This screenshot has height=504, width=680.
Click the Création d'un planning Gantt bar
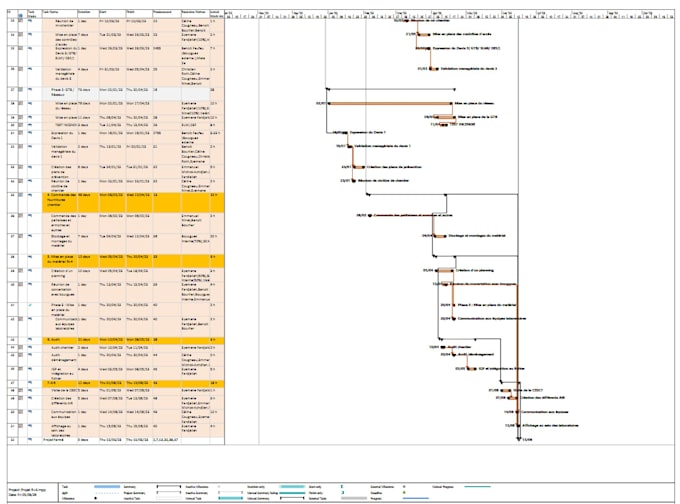pos(444,271)
